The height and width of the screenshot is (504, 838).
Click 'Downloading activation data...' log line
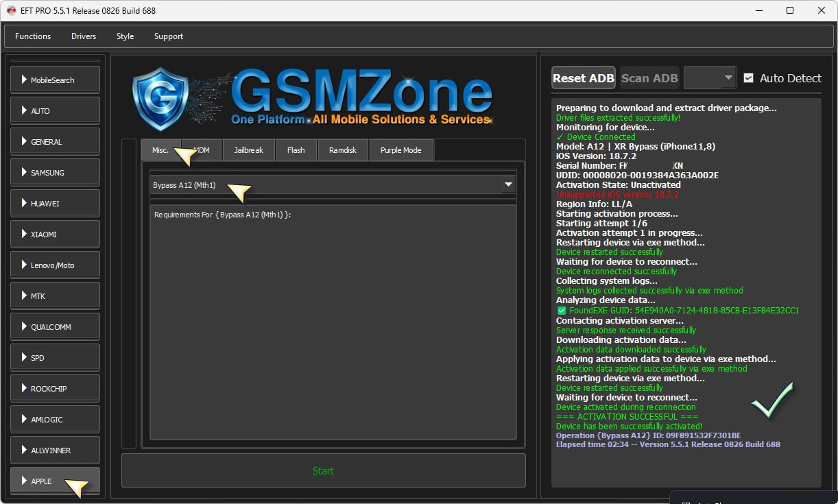click(x=621, y=339)
